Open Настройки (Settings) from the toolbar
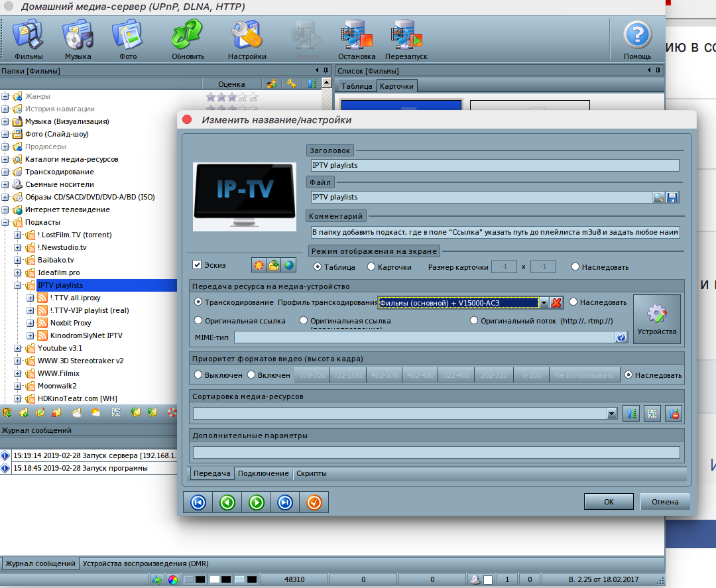The height and width of the screenshot is (588, 716). click(247, 39)
